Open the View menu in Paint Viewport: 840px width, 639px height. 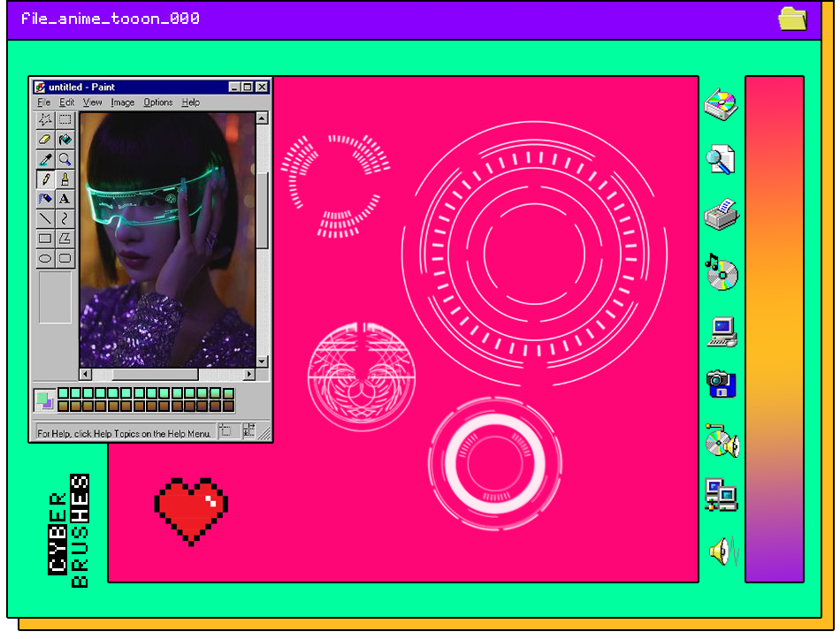coord(92,103)
